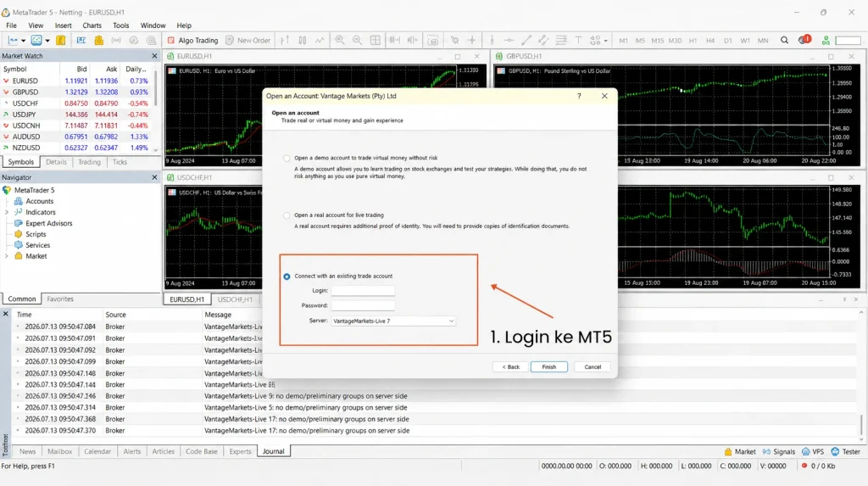868x486 pixels.
Task: Click the search magnifier icon in toolbar
Action: 784,41
